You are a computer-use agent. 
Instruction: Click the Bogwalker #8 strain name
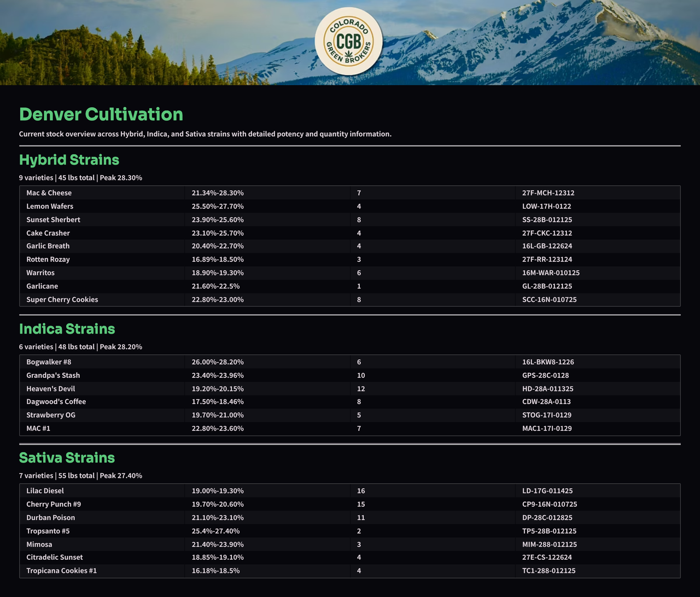click(x=49, y=361)
